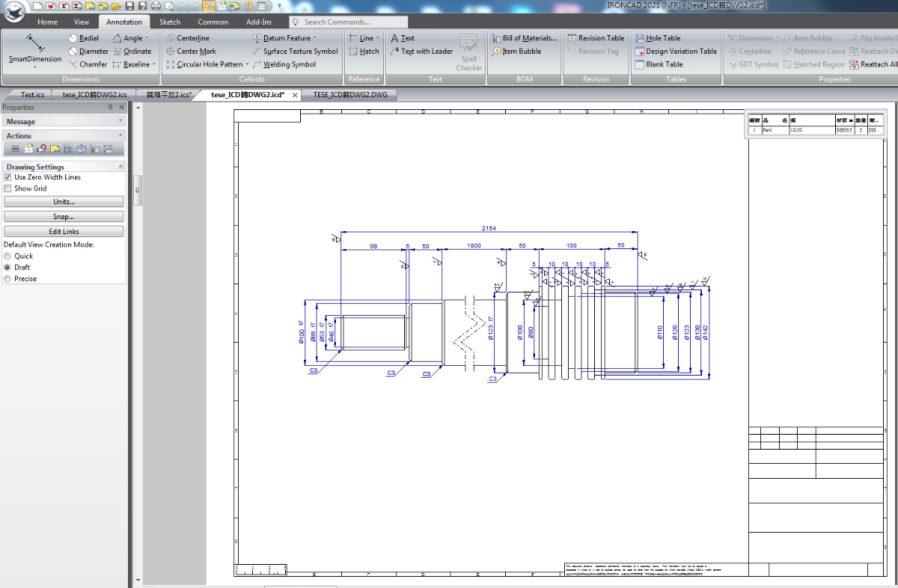Add an Item Bubble from BOM group
Image resolution: width=898 pixels, height=588 pixels.
516,52
